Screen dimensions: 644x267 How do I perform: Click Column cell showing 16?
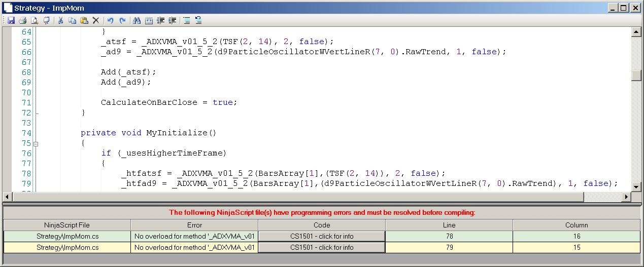click(577, 236)
